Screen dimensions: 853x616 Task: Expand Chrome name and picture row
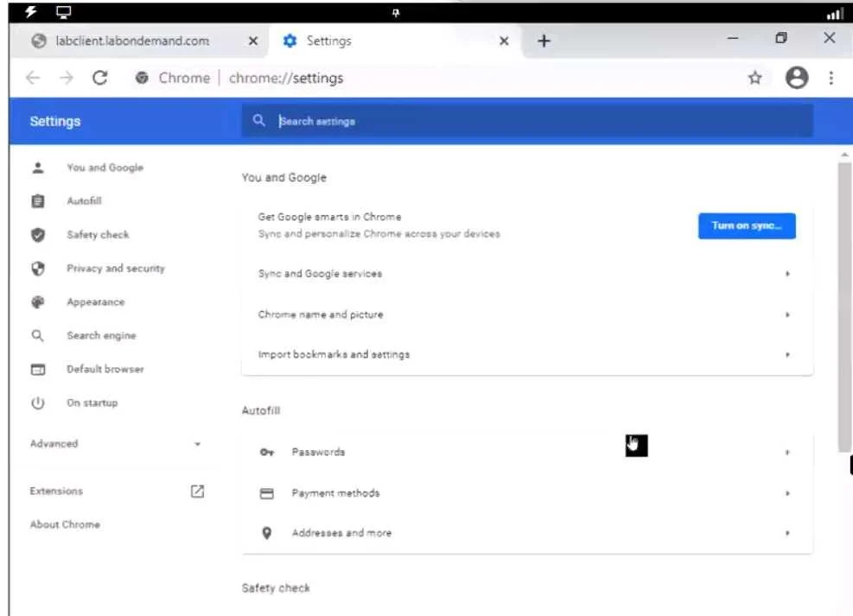pyautogui.click(x=527, y=314)
